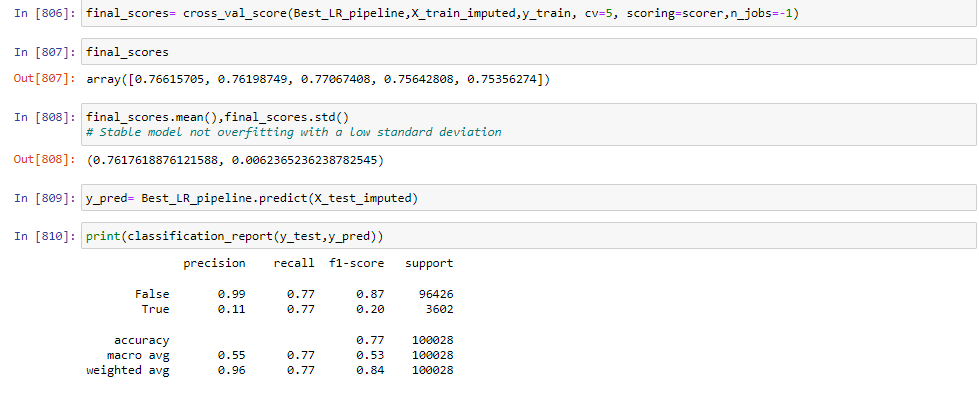Viewport: 979px width, 404px height.
Task: Click macro avg precision value 0.55
Action: click(x=232, y=355)
